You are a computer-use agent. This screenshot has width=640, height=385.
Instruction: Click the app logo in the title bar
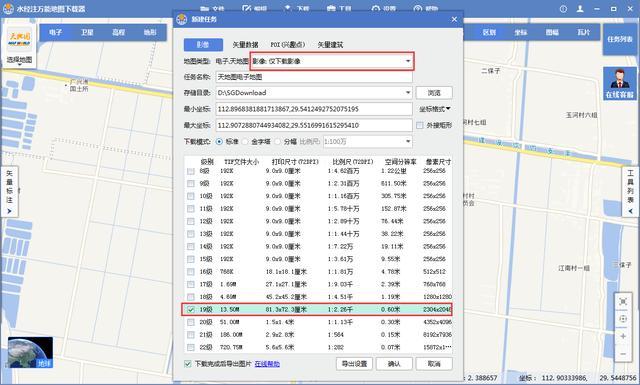coord(8,9)
